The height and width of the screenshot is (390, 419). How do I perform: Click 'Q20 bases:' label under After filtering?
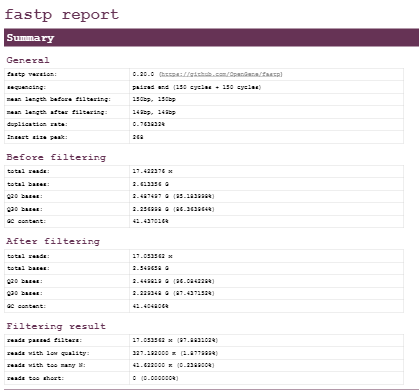25,281
